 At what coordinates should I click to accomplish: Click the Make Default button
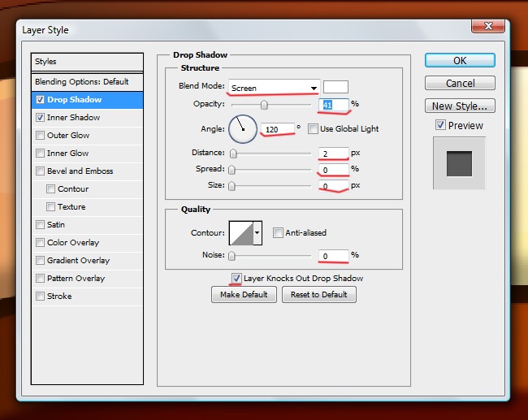244,295
